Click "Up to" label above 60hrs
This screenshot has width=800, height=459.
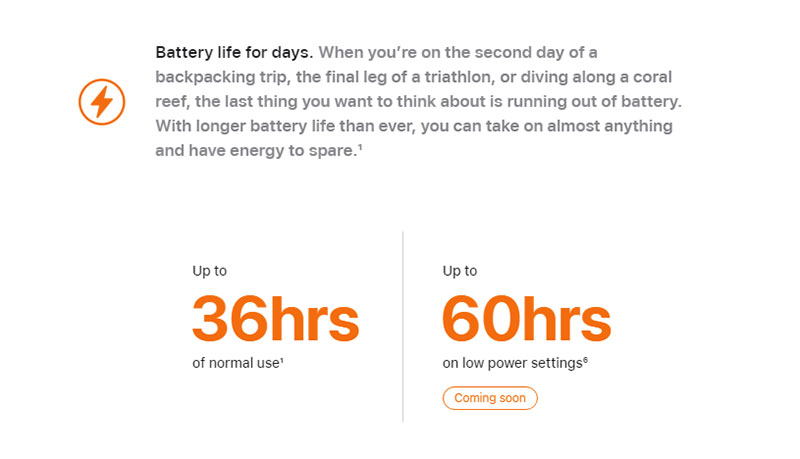pyautogui.click(x=460, y=271)
